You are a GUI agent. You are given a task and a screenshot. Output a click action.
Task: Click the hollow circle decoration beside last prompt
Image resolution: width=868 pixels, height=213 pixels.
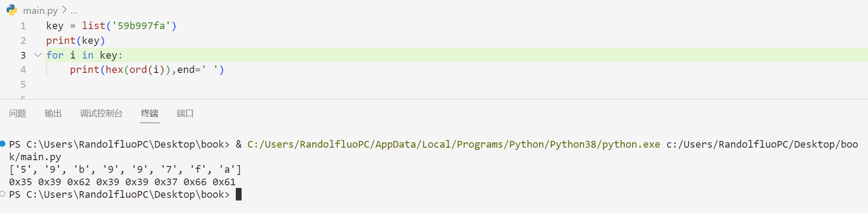tap(3, 194)
